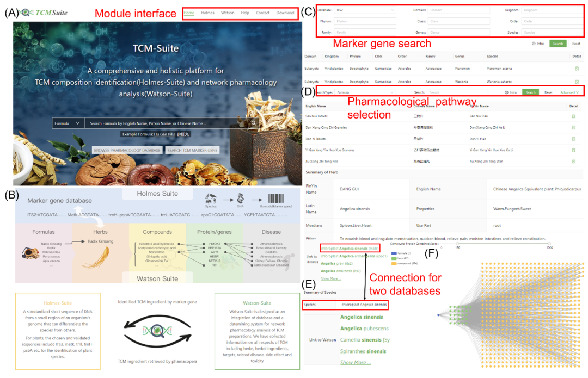This screenshot has height=378, width=588.
Task: Click the Family input field
Action: tap(365, 33)
